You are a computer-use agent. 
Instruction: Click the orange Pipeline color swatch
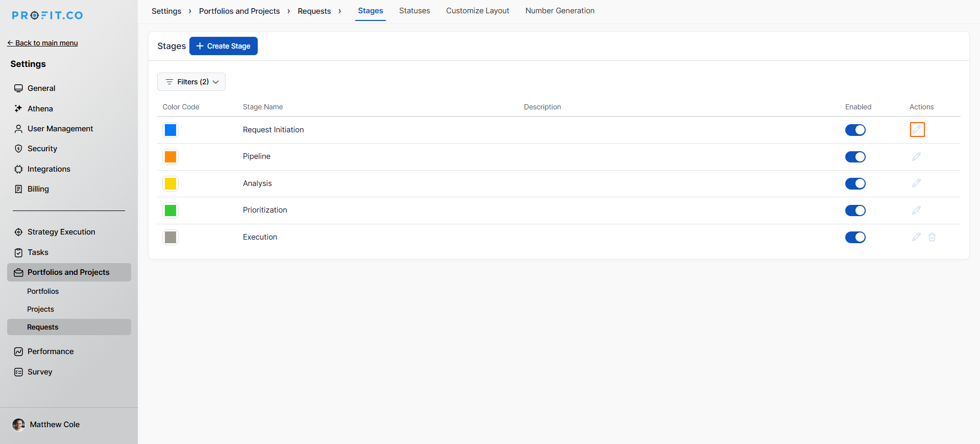[170, 157]
